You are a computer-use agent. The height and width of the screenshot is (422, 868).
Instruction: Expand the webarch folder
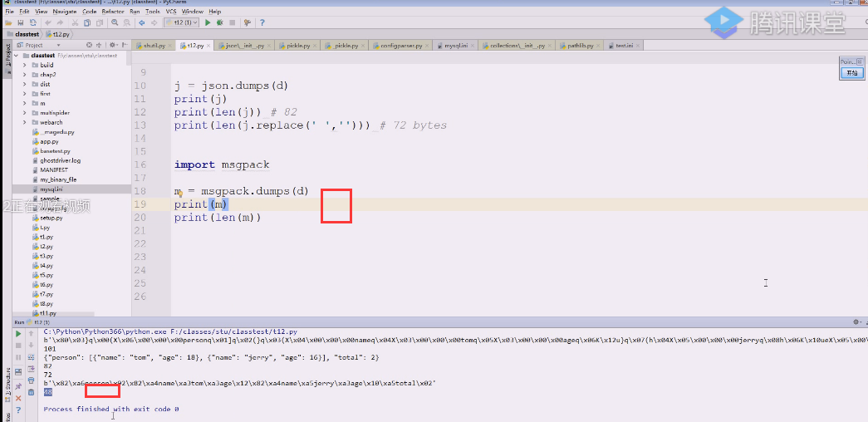pyautogui.click(x=25, y=122)
